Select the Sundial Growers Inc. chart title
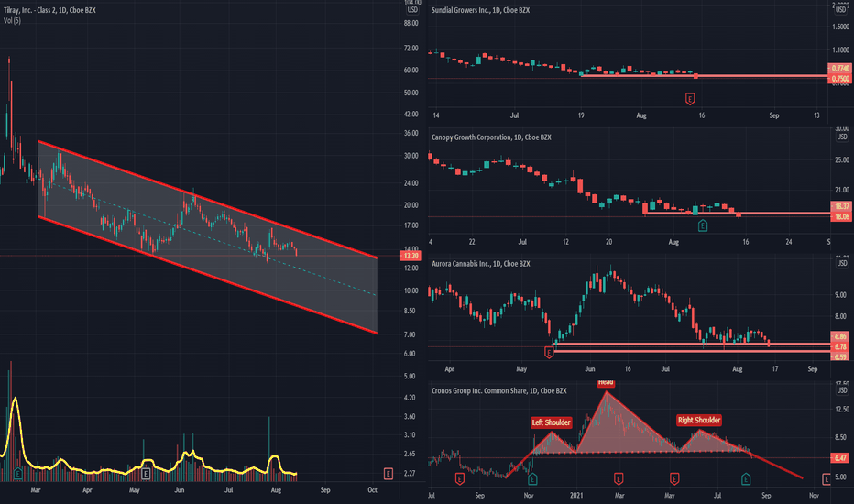This screenshot has height=504, width=854. pos(480,10)
